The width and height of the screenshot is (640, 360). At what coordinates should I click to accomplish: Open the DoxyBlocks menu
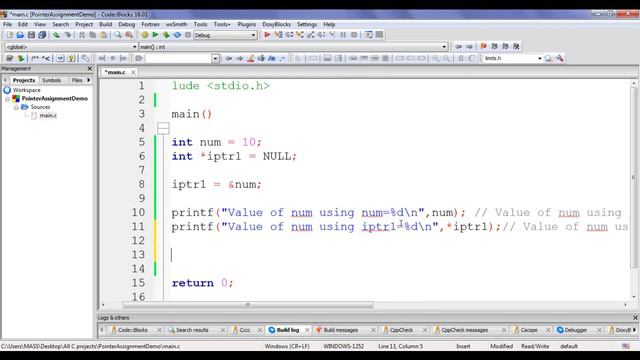(276, 24)
